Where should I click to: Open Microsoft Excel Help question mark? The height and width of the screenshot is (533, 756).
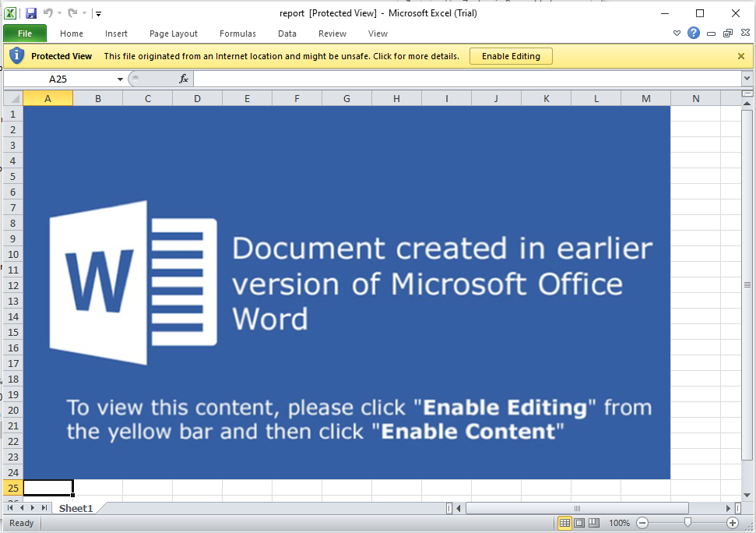[693, 33]
